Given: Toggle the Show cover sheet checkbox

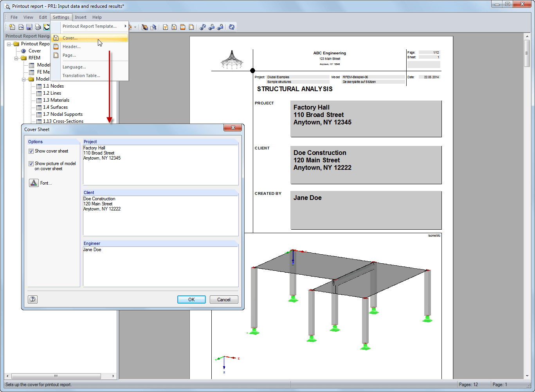Looking at the screenshot, I should click(31, 151).
